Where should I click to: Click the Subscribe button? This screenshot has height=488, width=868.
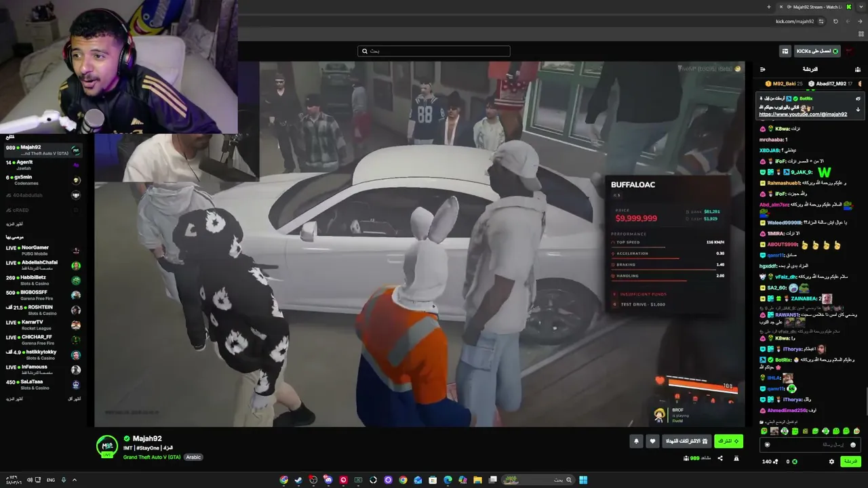728,441
